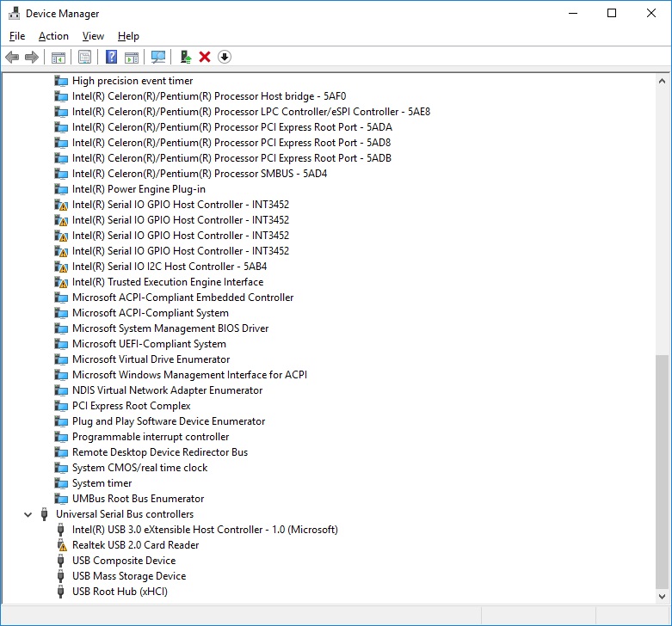This screenshot has height=626, width=672.
Task: Click the System timer device icon
Action: (x=61, y=483)
